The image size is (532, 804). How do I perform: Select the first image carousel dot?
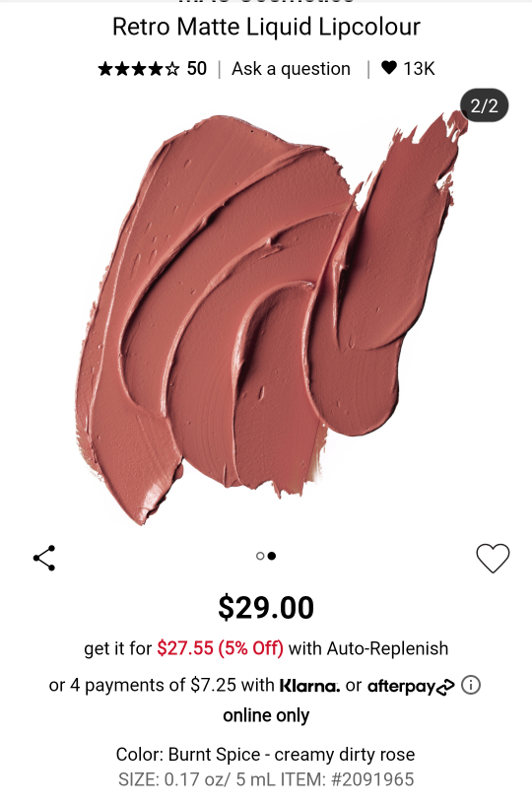[x=260, y=556]
